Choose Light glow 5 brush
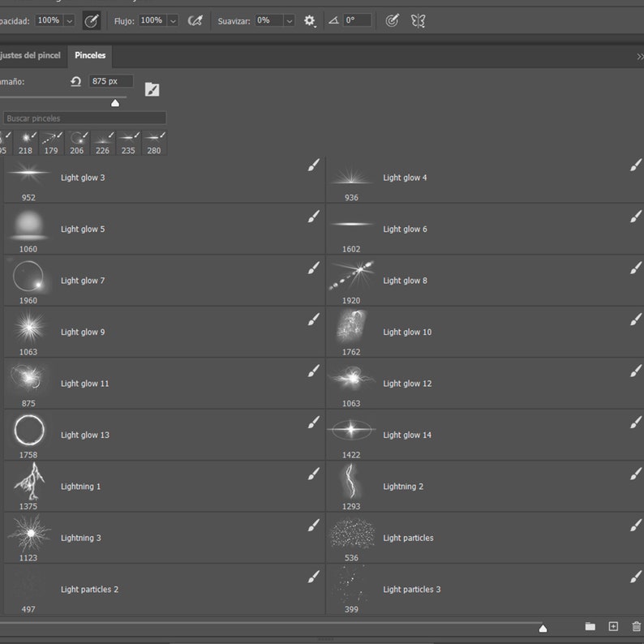644x644 pixels. coord(165,230)
